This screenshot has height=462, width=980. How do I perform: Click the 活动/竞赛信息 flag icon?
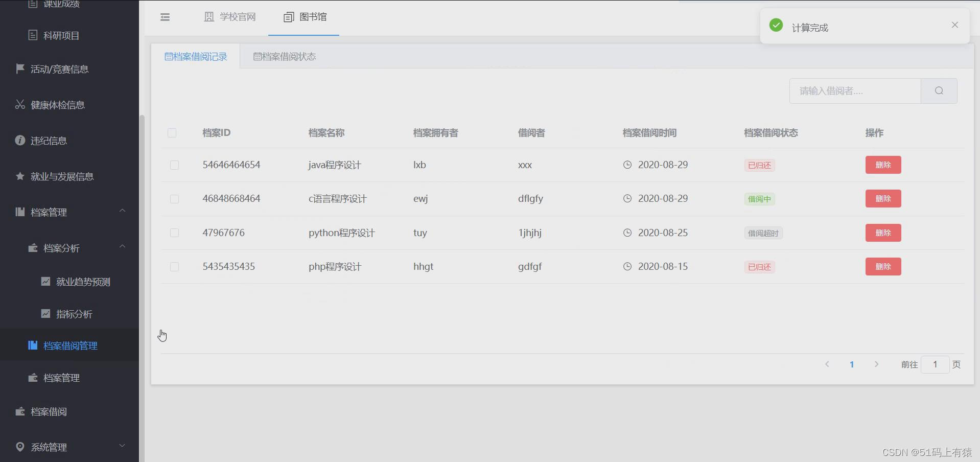point(20,68)
